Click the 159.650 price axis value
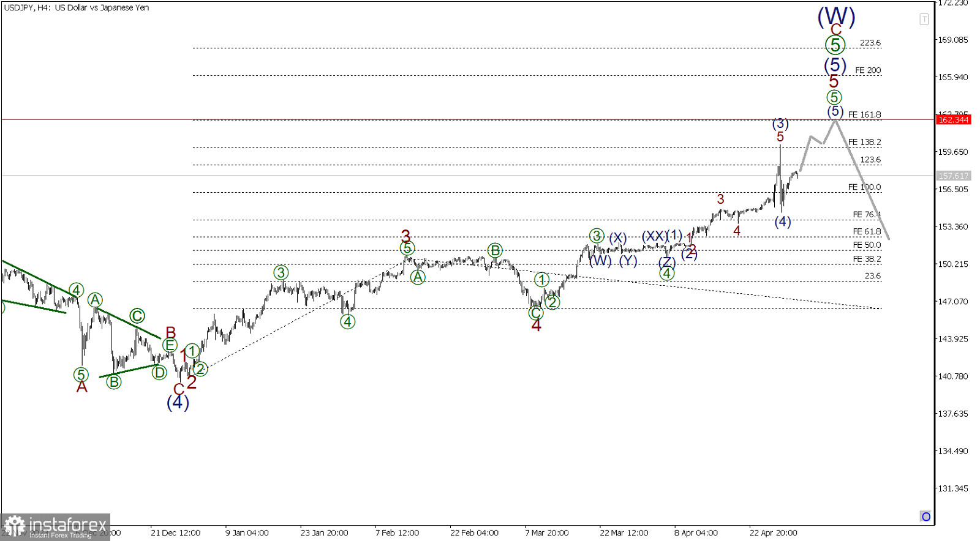The width and height of the screenshot is (980, 541). pos(953,152)
